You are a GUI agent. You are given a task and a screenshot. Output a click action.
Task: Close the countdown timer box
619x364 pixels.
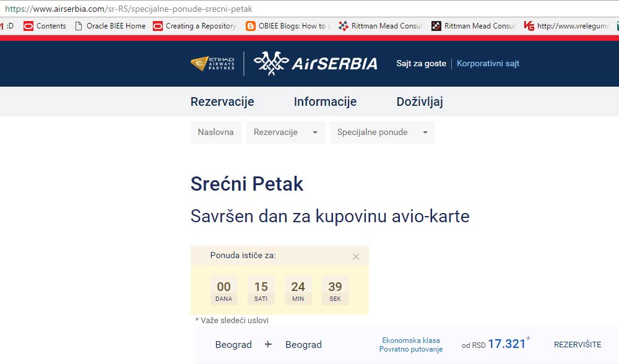(356, 257)
